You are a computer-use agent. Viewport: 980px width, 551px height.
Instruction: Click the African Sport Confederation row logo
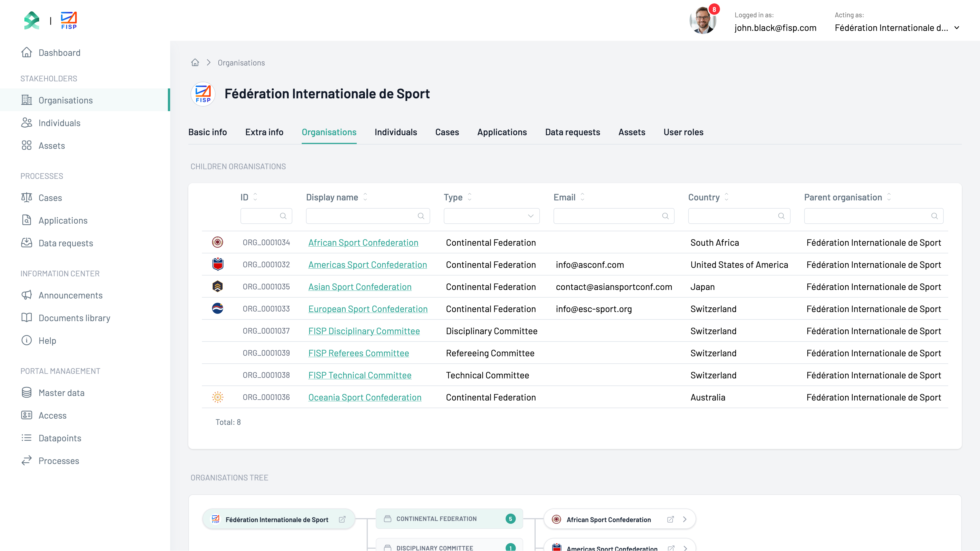(x=217, y=242)
